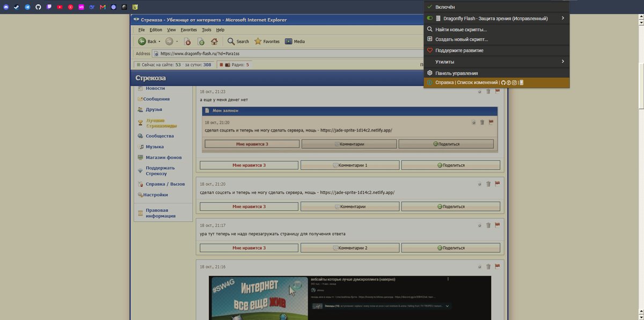Open the Back button history dropdown arrow
644x320 pixels.
[x=160, y=41]
